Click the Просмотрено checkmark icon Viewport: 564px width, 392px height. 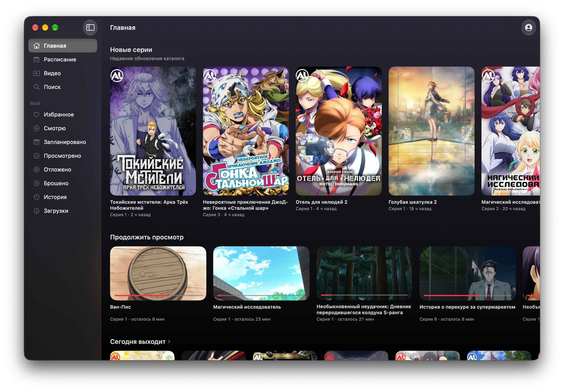click(x=36, y=156)
